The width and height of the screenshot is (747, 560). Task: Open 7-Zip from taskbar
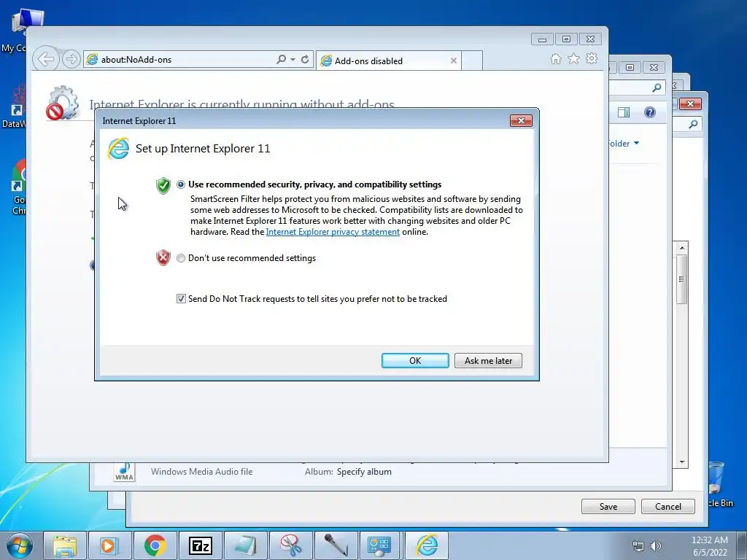pos(200,545)
